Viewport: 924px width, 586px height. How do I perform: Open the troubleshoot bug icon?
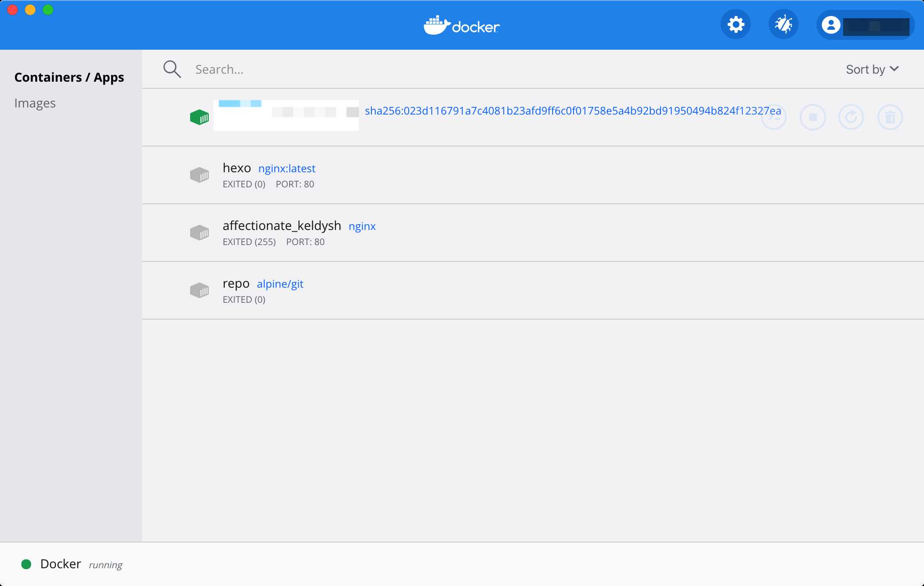click(784, 24)
